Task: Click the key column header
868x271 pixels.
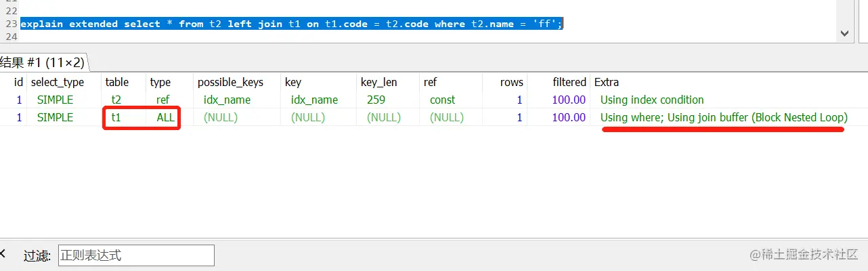Action: point(293,82)
